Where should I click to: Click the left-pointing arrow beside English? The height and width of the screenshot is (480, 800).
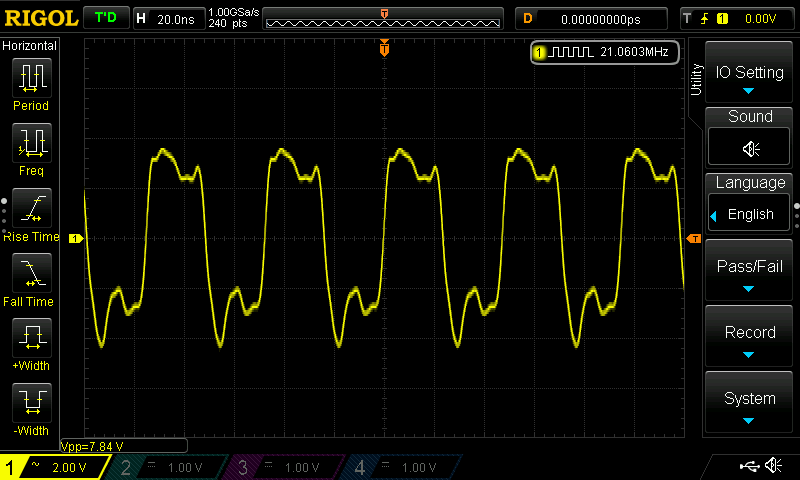(x=713, y=216)
